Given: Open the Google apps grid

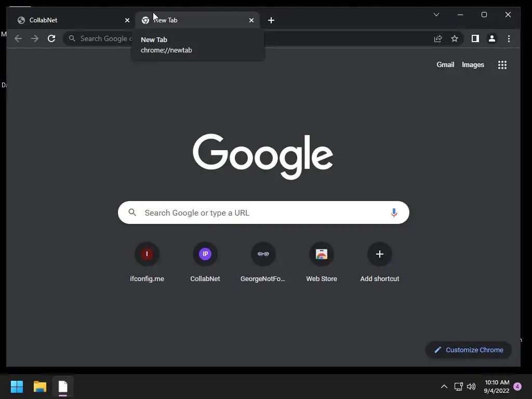Looking at the screenshot, I should [502, 65].
